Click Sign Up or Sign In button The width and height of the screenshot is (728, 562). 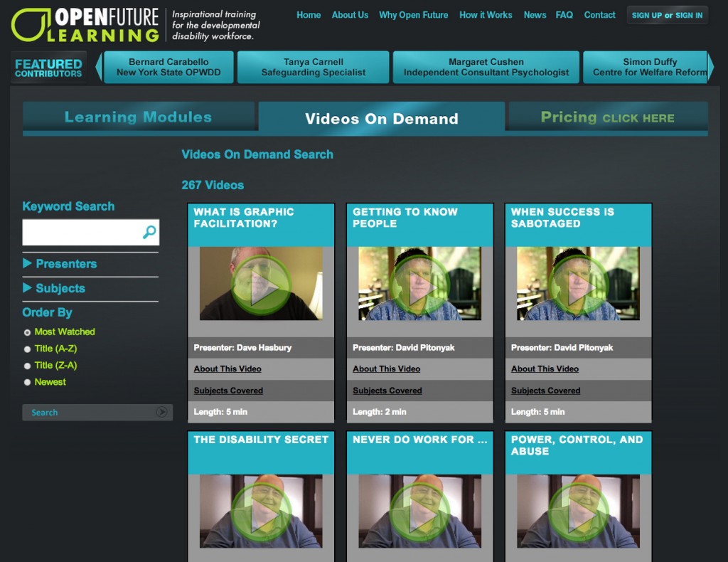(x=667, y=16)
